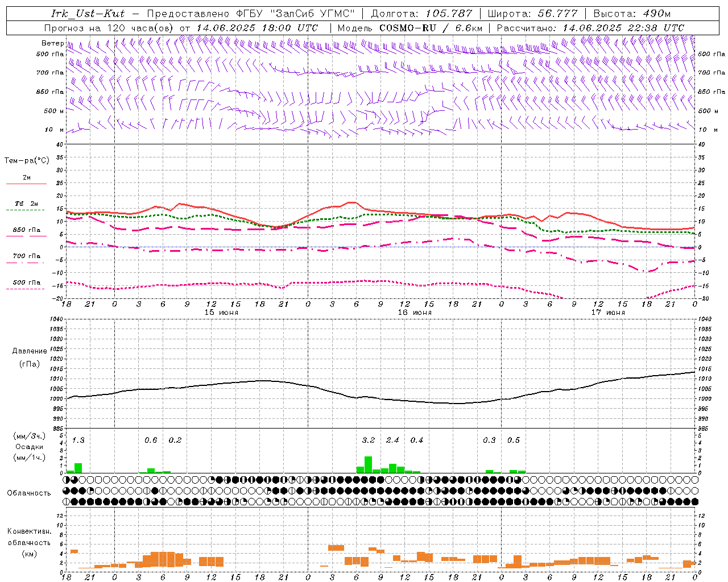Click the 0.3 precipitation total
Viewport: 728px width, 582px height.
[x=489, y=440]
